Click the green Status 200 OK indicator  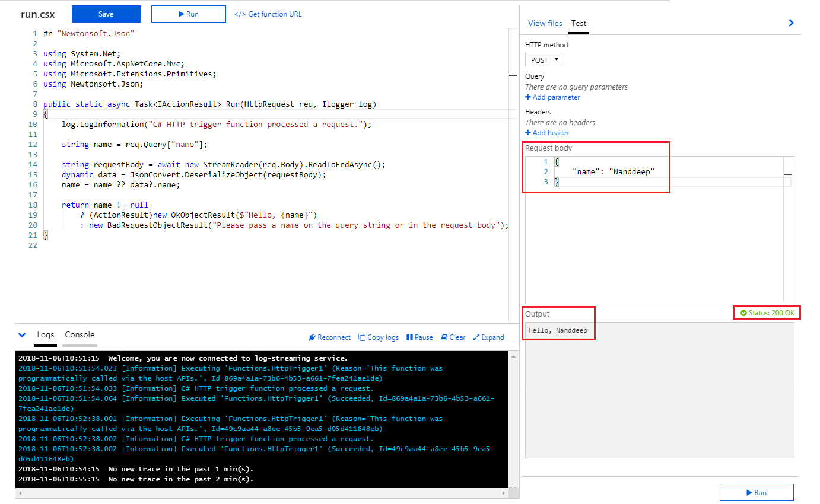point(767,312)
